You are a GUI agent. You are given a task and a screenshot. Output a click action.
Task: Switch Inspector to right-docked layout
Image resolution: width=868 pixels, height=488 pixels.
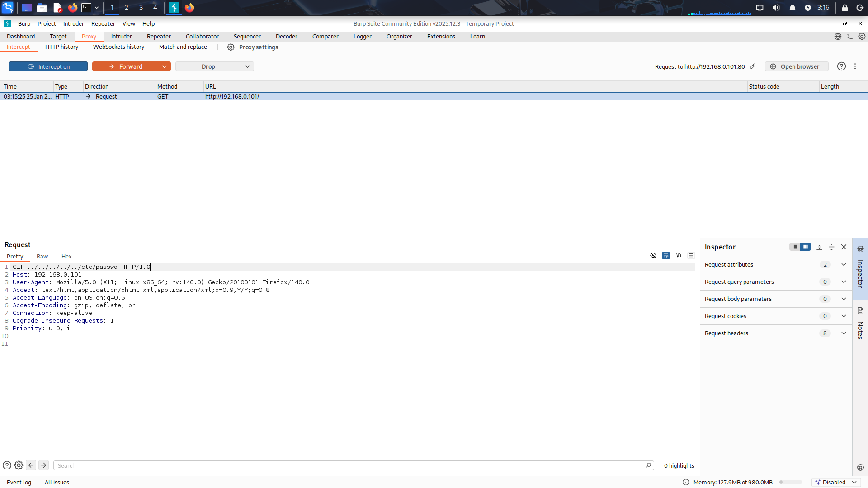806,247
